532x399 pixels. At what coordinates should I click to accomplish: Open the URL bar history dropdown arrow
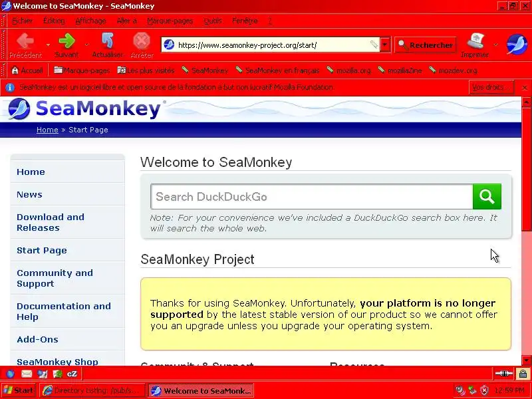tap(385, 45)
